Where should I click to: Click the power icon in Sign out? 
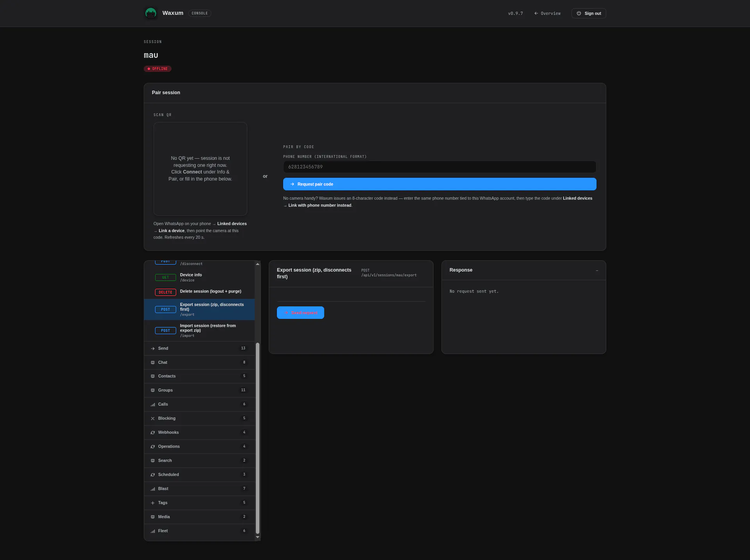click(x=579, y=13)
